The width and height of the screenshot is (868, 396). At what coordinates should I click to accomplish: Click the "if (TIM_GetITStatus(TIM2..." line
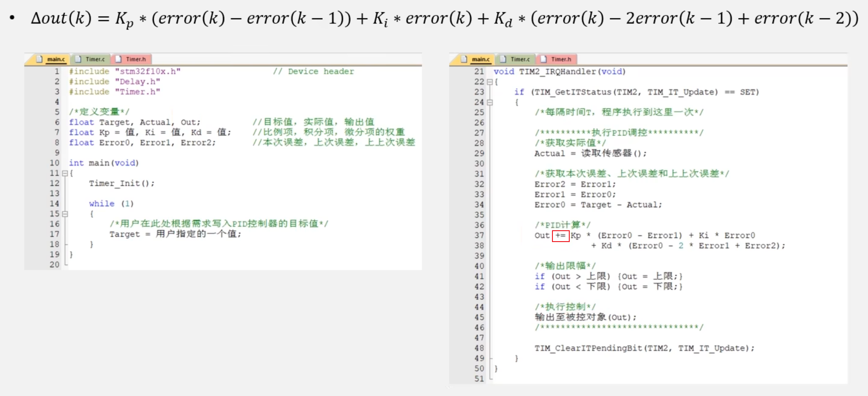point(637,92)
